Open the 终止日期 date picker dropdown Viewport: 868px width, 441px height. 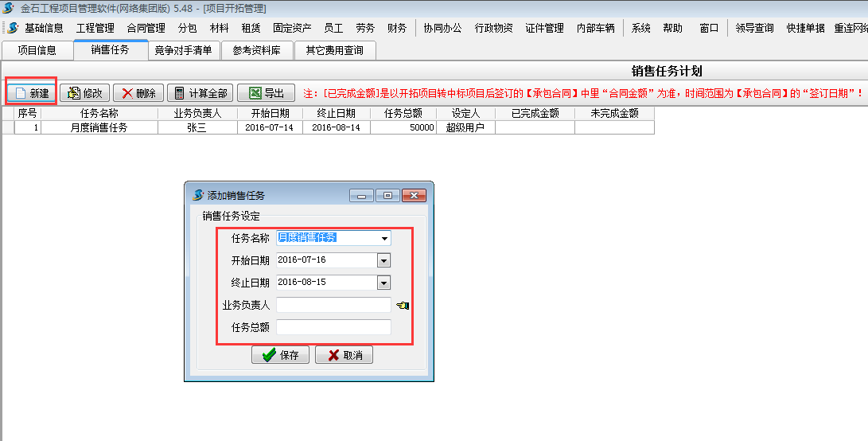tap(383, 283)
